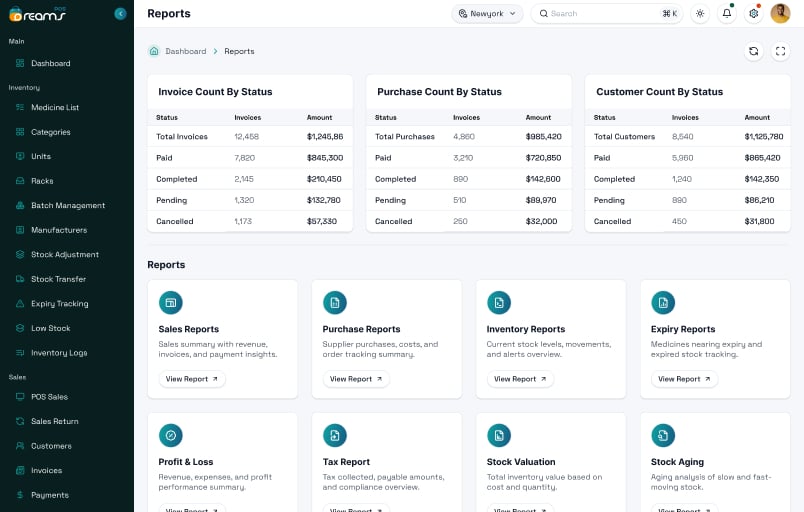
Task: Click the Stock Valuation card title
Action: 521,462
